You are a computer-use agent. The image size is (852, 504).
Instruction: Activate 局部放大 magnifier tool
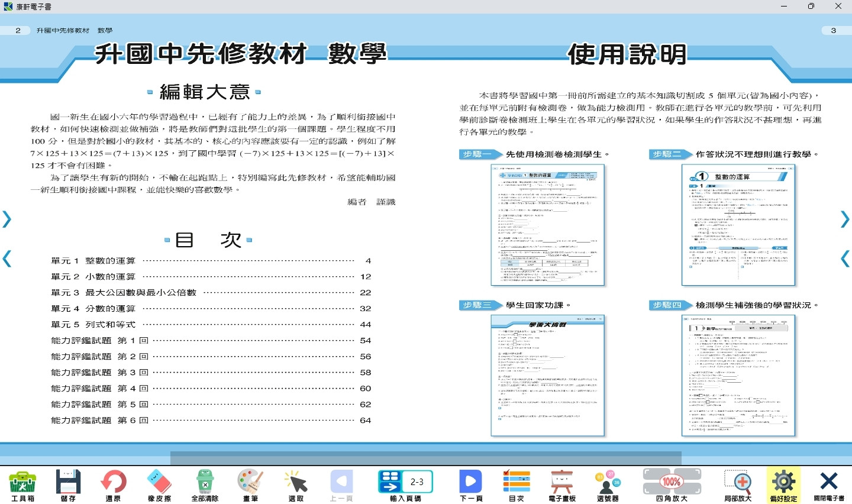point(738,486)
